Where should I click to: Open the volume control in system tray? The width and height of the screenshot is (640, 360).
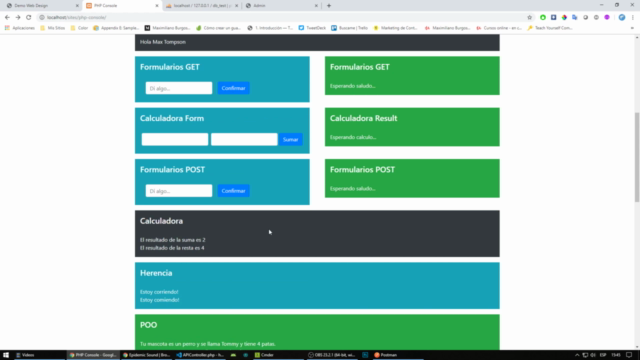tap(593, 355)
